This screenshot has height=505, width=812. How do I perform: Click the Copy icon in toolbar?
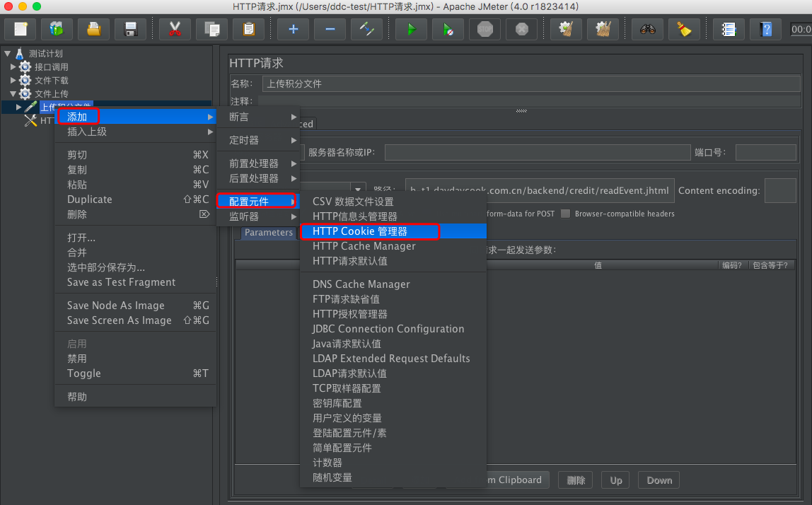click(211, 29)
